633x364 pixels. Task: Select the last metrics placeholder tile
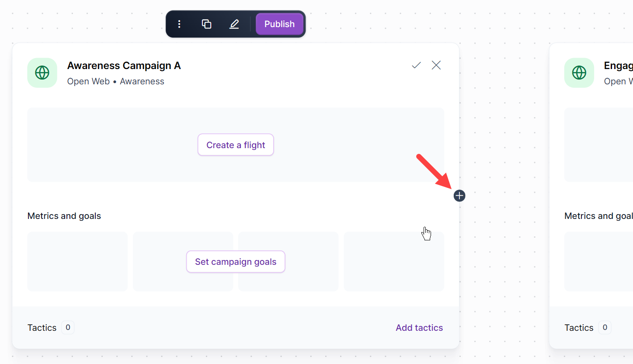pyautogui.click(x=394, y=261)
